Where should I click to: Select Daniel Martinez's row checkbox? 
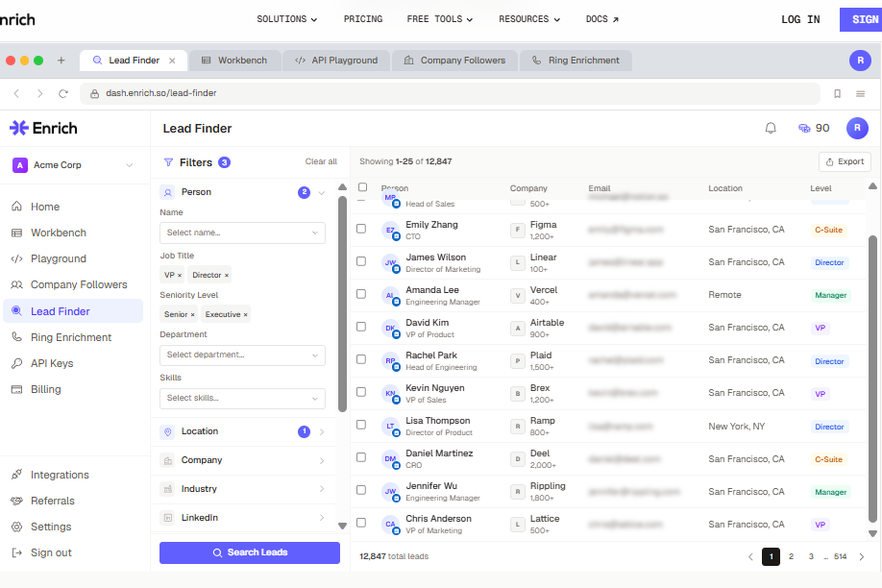coord(361,457)
